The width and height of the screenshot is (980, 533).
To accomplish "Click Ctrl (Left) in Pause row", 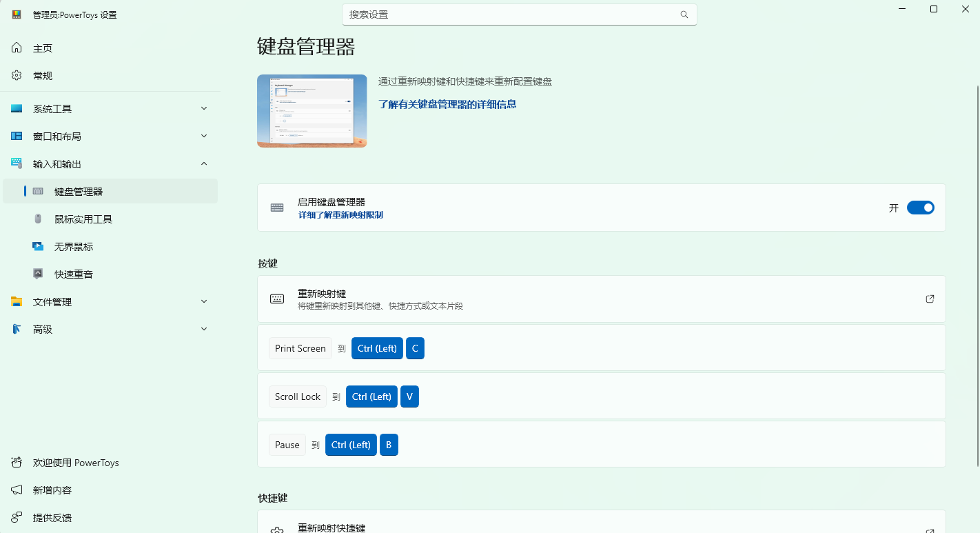I will [351, 445].
